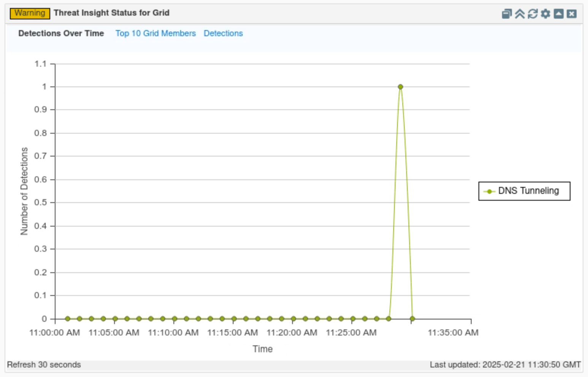Click the 11:35:00 AM axis label

point(453,333)
